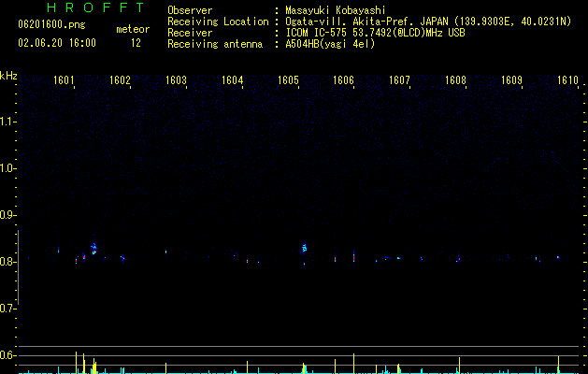This screenshot has height=374, width=588.
Task: Click the 1601 time marker
Action: click(64, 80)
